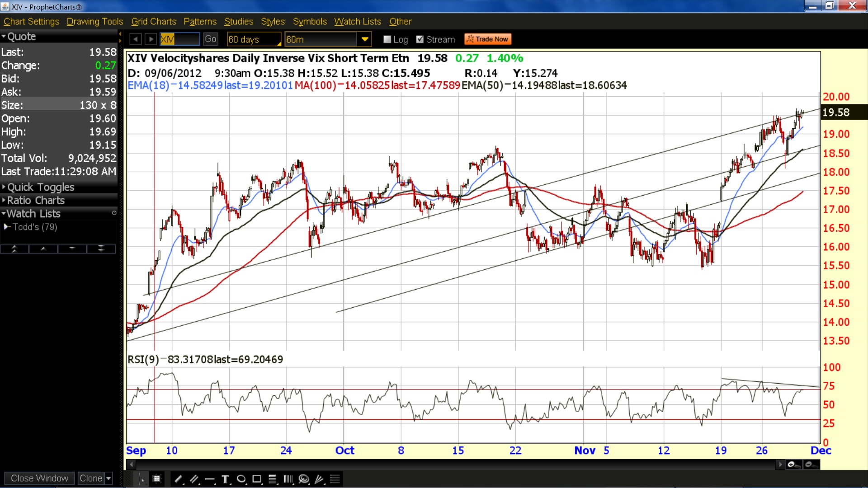The height and width of the screenshot is (488, 868).
Task: Activate the crosshair pointer mode toggle
Action: [142, 479]
